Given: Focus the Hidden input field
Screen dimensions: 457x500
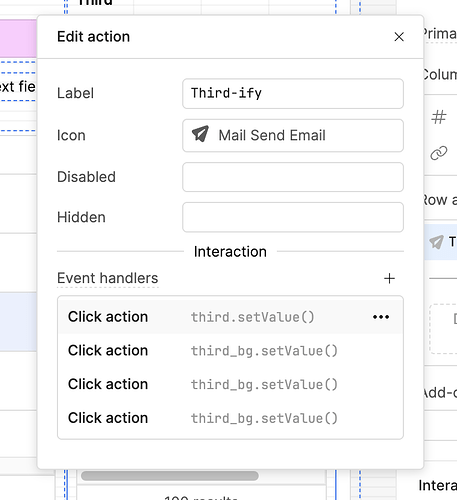Looking at the screenshot, I should pyautogui.click(x=293, y=217).
